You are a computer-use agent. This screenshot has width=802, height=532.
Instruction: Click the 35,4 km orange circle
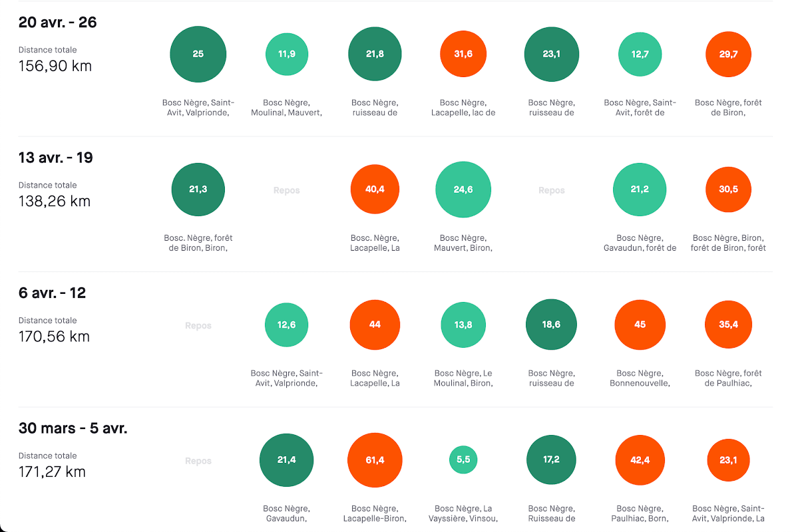tap(728, 325)
